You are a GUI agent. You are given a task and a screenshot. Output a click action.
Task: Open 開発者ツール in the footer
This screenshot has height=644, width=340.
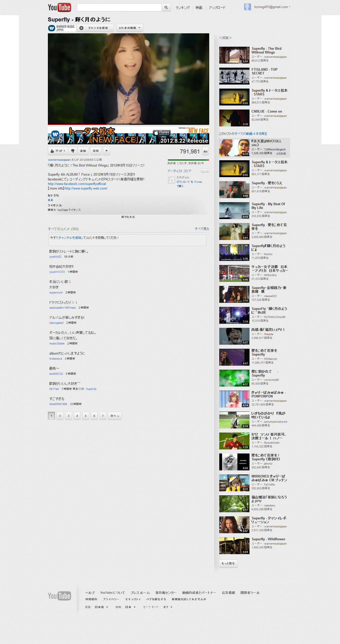[x=250, y=593]
